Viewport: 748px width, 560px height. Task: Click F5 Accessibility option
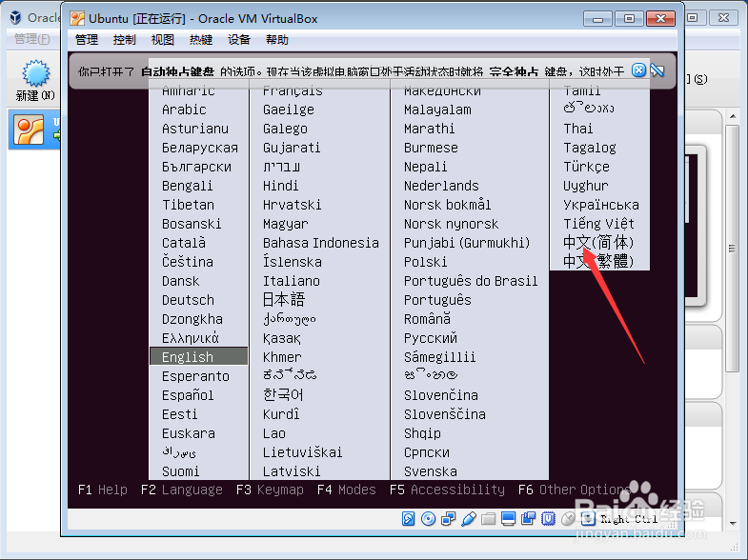coord(447,490)
